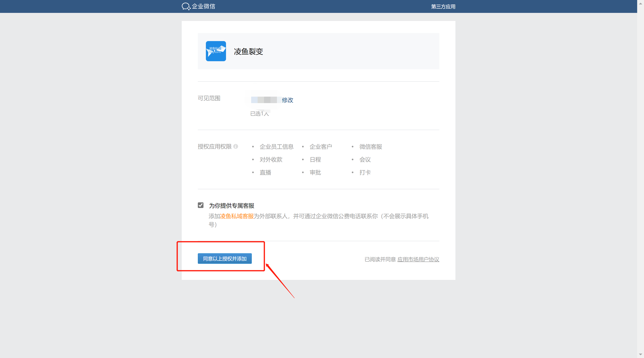Uncheck 为你提供专属客服 checkbox
The image size is (644, 358).
click(200, 205)
